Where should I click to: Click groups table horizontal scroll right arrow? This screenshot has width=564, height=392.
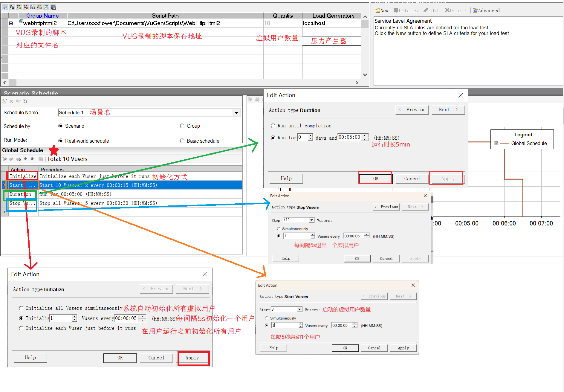pyautogui.click(x=357, y=83)
